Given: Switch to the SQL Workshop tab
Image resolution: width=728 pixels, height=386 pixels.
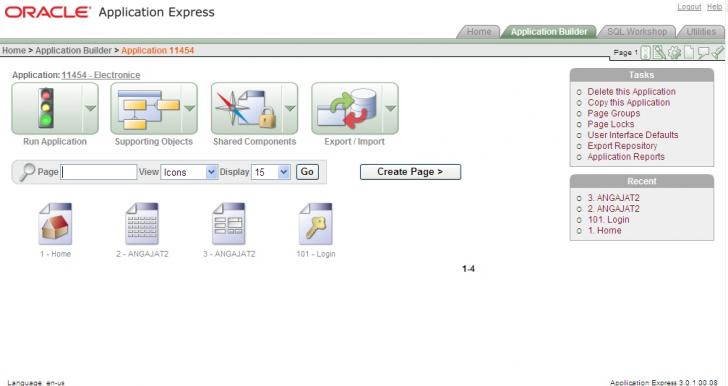Looking at the screenshot, I should 637,32.
